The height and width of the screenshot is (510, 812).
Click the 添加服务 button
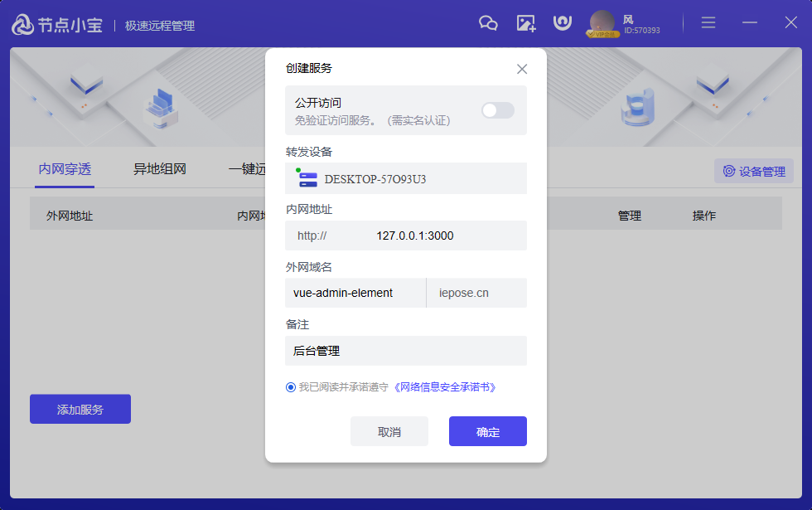(80, 409)
